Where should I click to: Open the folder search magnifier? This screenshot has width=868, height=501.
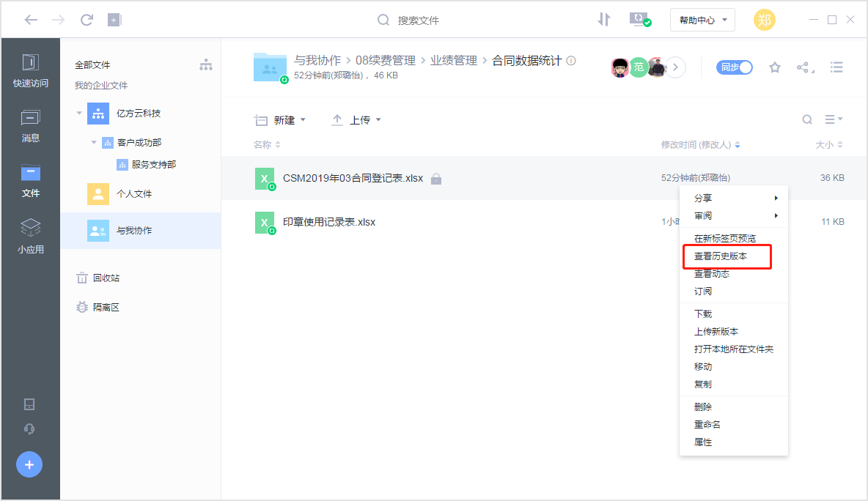806,119
